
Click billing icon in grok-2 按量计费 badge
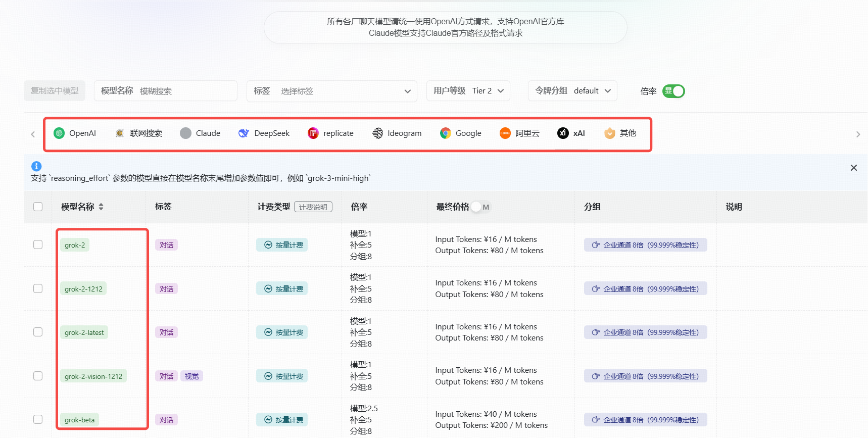coord(268,245)
